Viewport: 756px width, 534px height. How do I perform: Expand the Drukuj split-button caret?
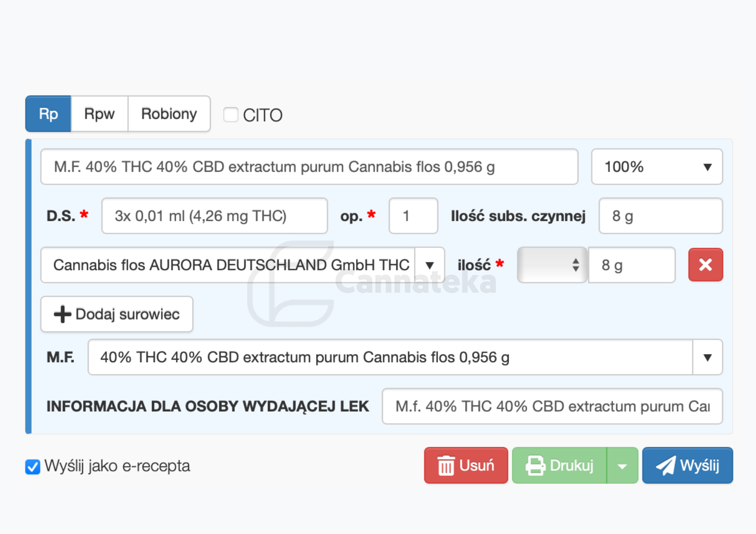click(x=622, y=466)
